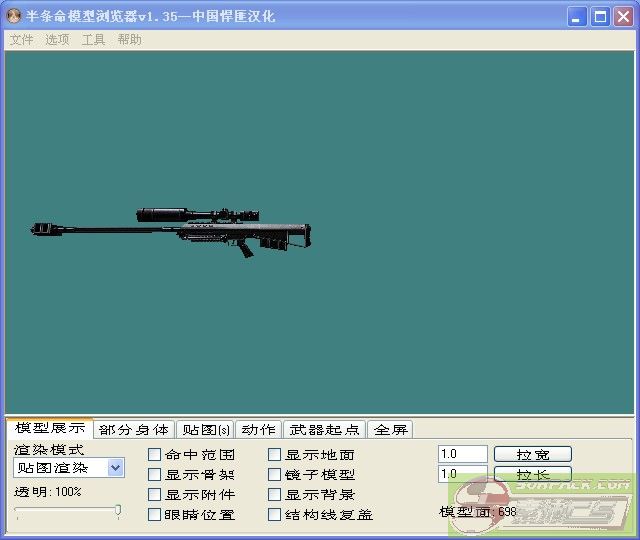Check the 显示地面 option
The height and width of the screenshot is (540, 640).
click(x=275, y=455)
